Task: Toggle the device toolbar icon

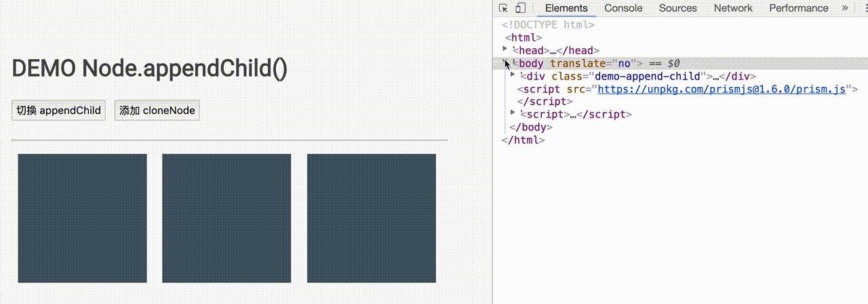Action: [x=521, y=8]
